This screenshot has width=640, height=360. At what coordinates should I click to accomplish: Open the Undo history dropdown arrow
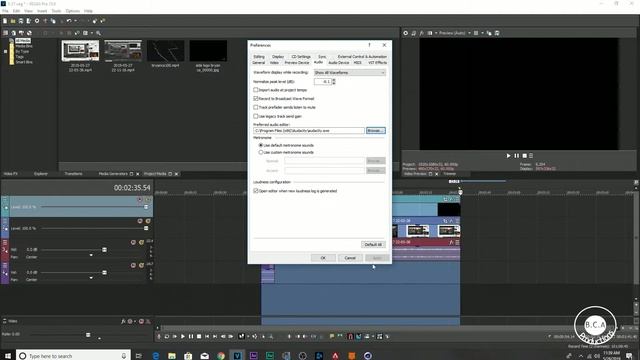tap(75, 21)
